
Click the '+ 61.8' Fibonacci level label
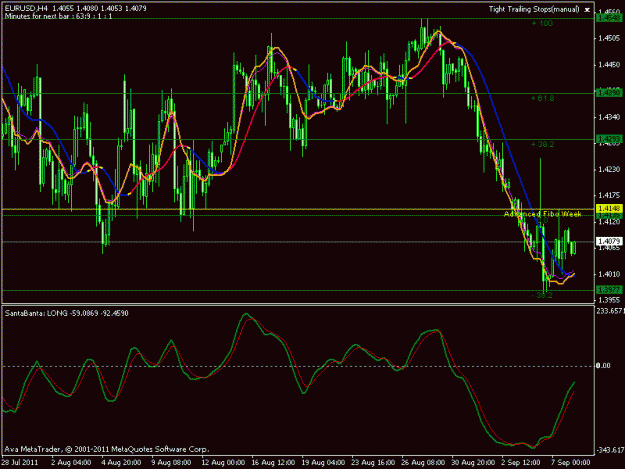542,98
